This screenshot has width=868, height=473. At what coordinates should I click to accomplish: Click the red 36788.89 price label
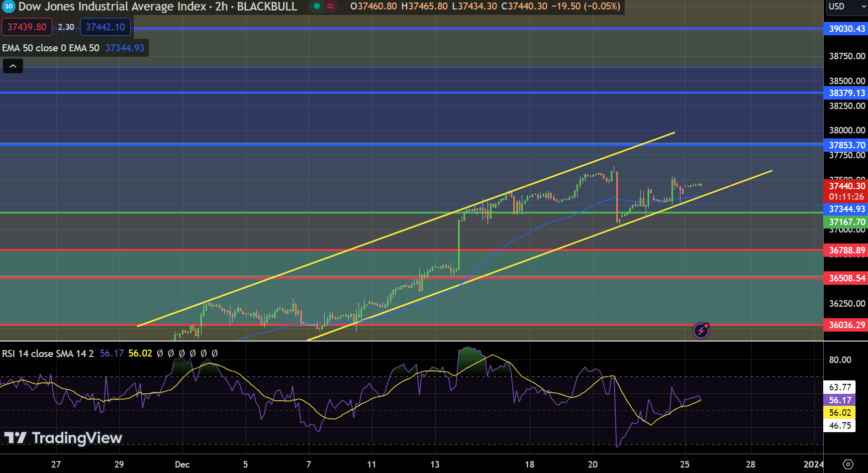tap(846, 250)
